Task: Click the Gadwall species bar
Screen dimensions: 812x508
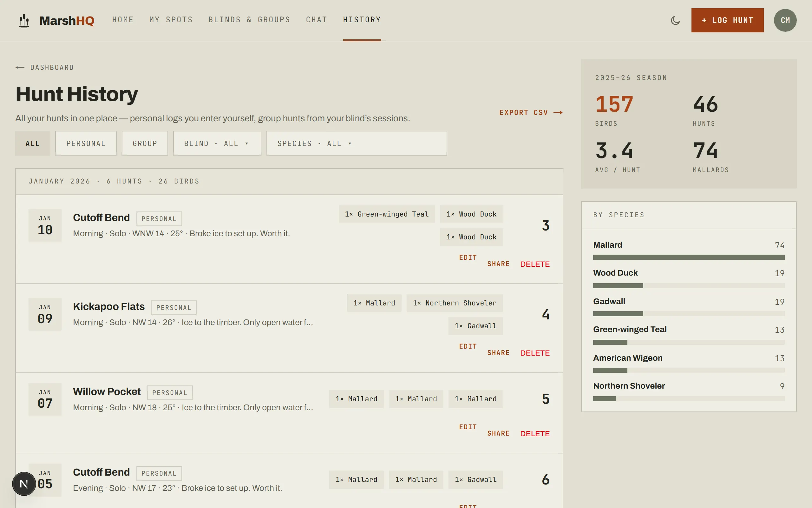Action: coord(689,313)
